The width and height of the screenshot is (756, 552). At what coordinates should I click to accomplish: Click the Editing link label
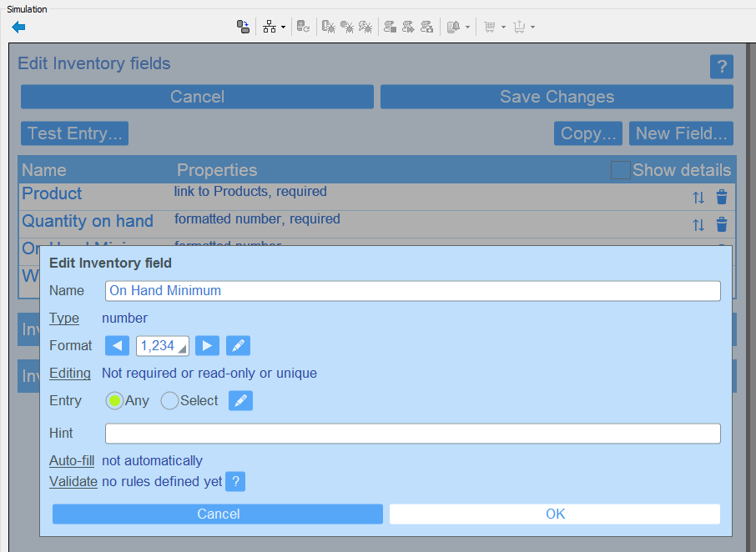(70, 373)
